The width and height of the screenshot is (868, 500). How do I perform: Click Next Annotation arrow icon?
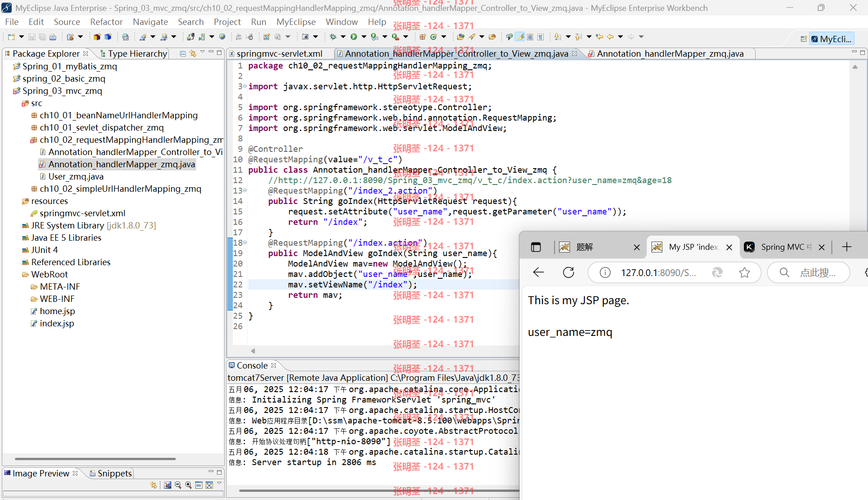[558, 37]
